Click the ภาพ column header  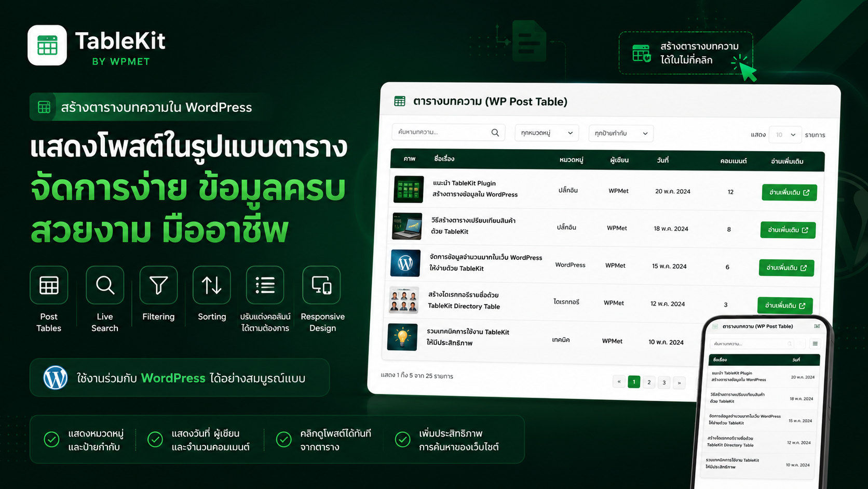(410, 158)
